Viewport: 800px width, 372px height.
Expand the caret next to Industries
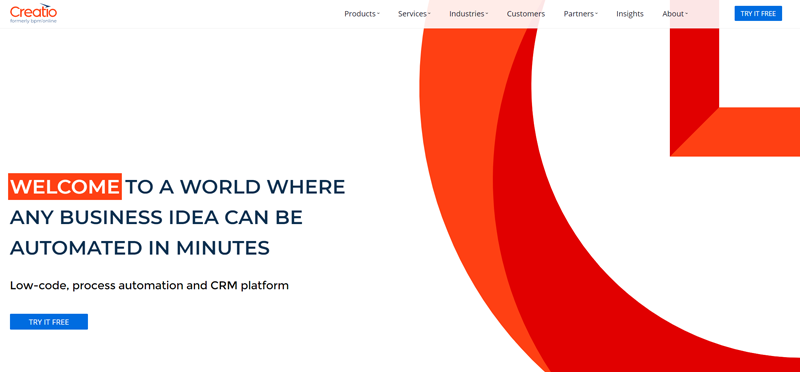[486, 14]
